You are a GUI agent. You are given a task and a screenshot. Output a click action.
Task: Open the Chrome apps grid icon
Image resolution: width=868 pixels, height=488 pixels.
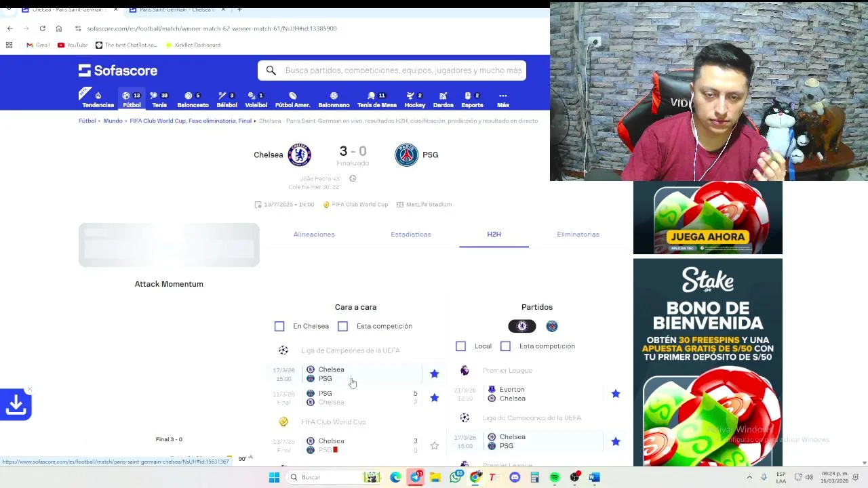click(x=9, y=45)
